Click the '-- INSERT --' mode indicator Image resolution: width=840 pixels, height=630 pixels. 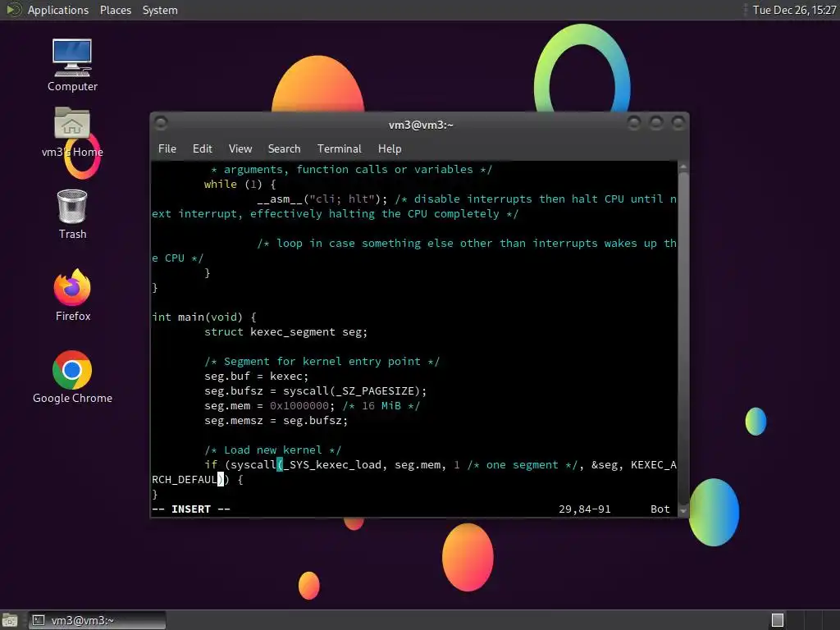(x=190, y=509)
